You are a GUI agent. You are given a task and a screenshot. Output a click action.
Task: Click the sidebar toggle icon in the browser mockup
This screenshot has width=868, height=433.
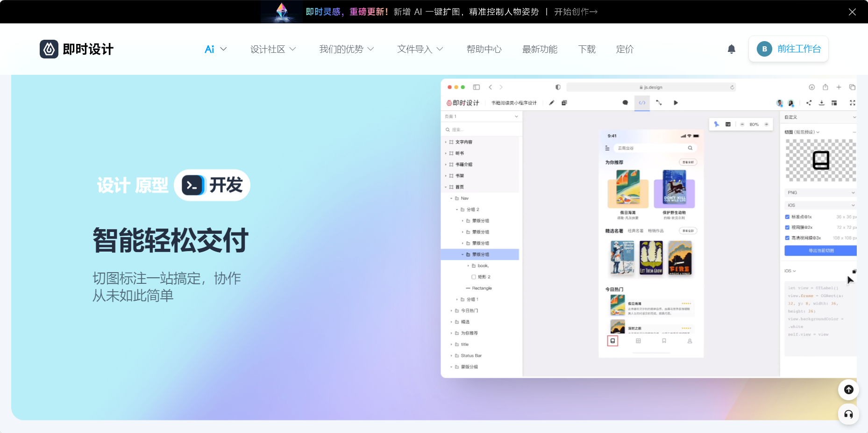(476, 87)
